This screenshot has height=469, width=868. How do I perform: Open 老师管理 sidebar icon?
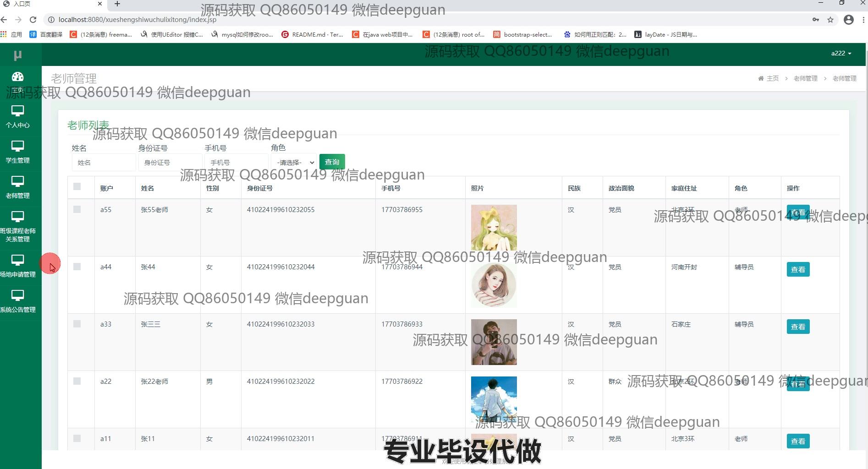[x=17, y=182]
